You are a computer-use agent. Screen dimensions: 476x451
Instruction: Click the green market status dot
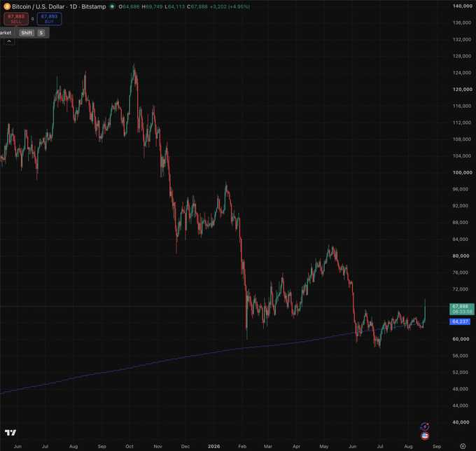(x=112, y=6)
